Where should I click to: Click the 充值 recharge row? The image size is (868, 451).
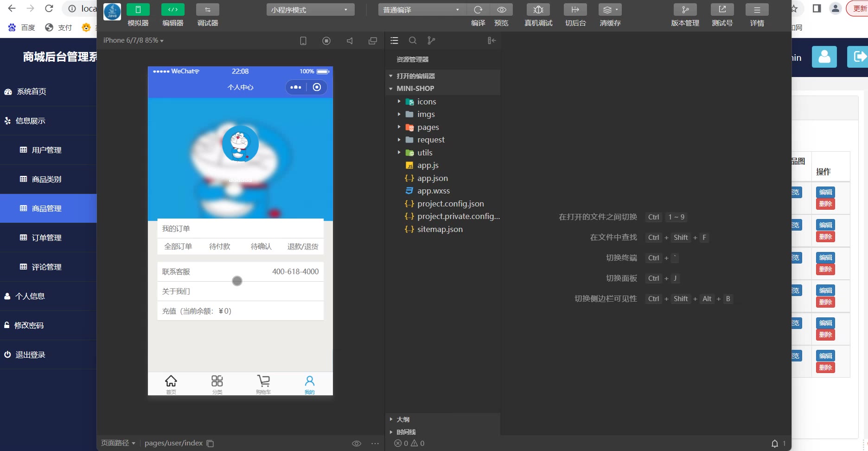pos(240,311)
